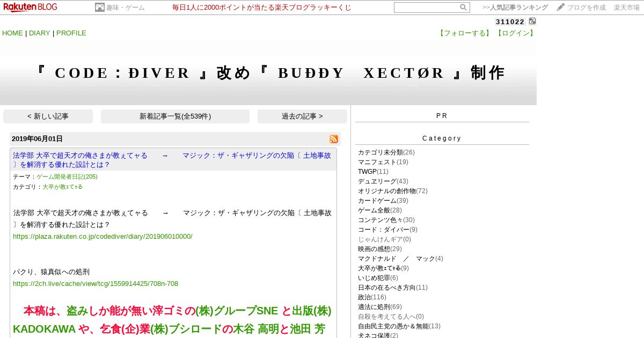
Task: Click the Category sidebar heading
Action: pyautogui.click(x=442, y=138)
